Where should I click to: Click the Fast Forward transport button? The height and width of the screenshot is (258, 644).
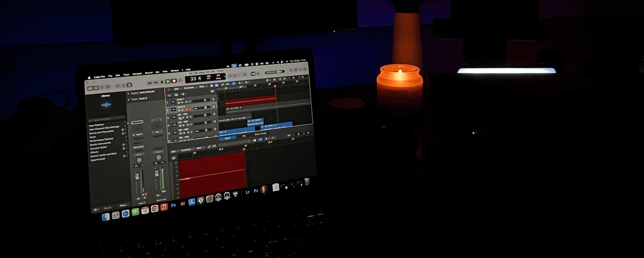point(156,83)
